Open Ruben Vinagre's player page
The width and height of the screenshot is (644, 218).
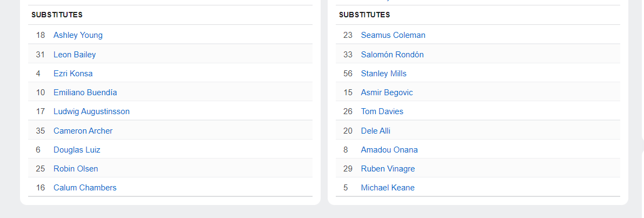tap(388, 169)
